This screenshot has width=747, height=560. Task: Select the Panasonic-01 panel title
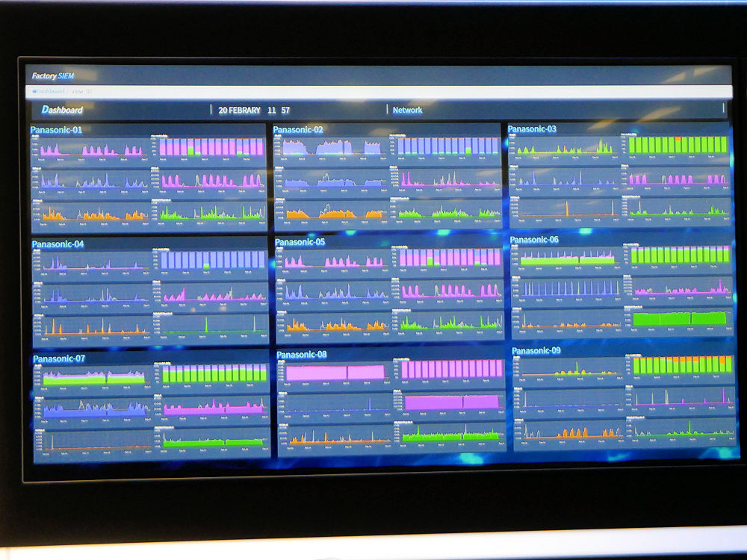(x=56, y=130)
